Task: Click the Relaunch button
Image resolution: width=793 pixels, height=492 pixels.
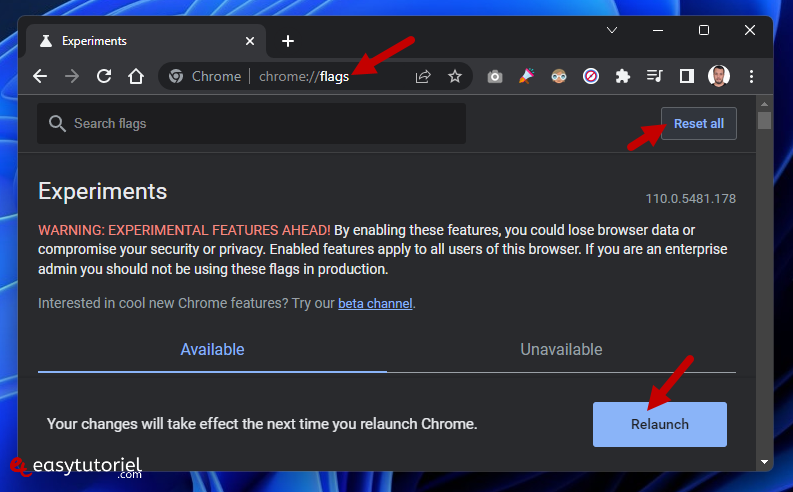Action: pos(659,424)
